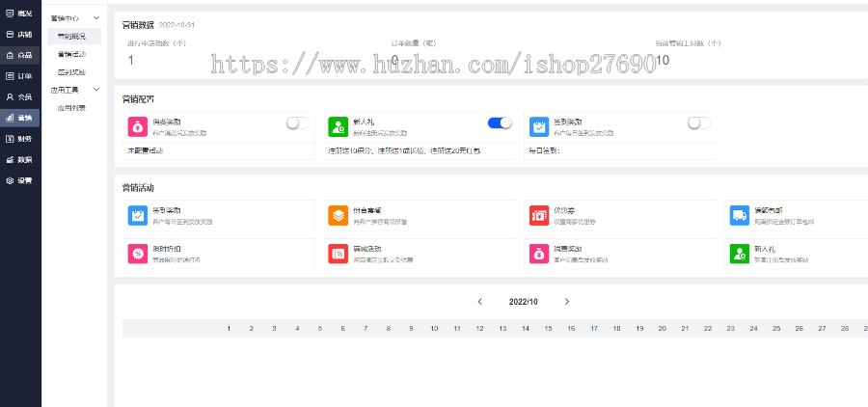Open the 商品 goods icon in the main sidebar
Viewport: 868px width, 407px height.
point(10,55)
